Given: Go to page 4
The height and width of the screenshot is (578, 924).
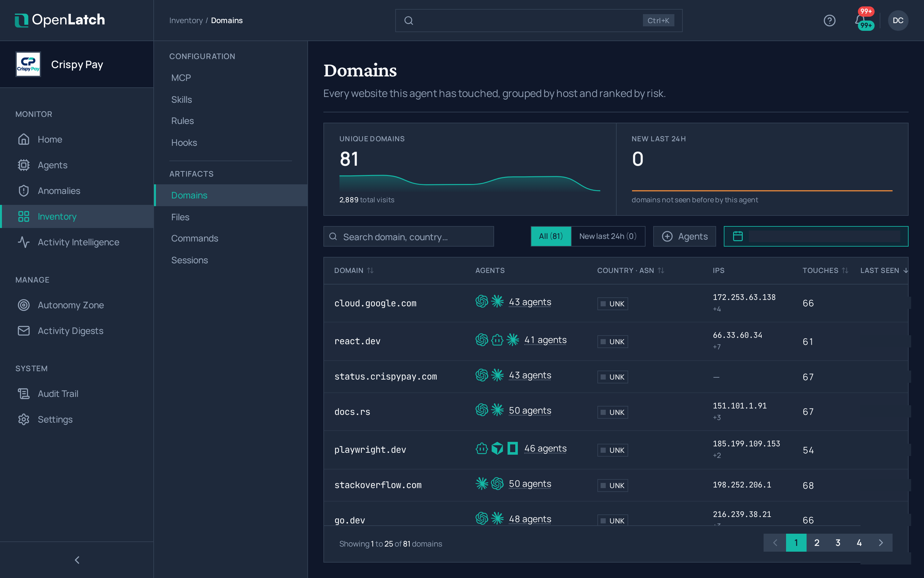Looking at the screenshot, I should tap(859, 542).
